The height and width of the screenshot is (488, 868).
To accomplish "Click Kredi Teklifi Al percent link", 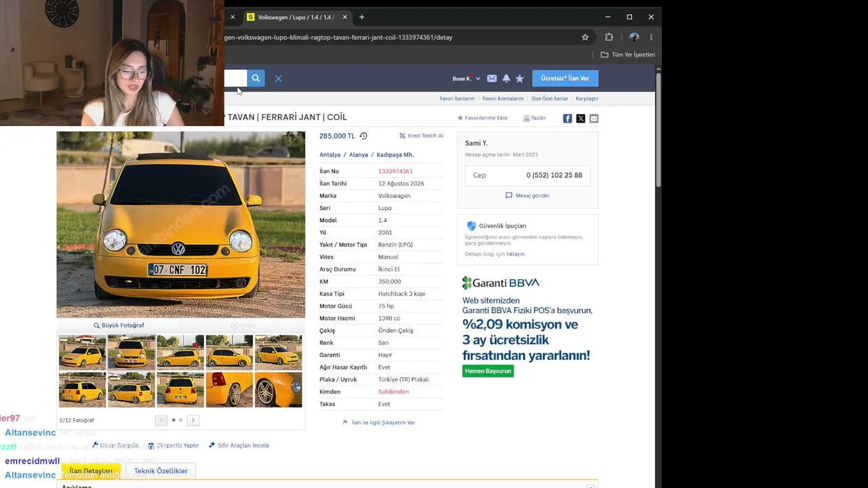I will point(421,136).
